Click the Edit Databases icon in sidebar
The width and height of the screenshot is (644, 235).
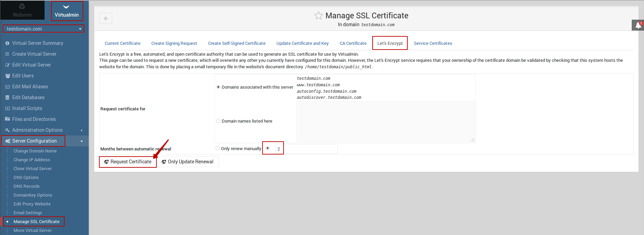coord(7,98)
